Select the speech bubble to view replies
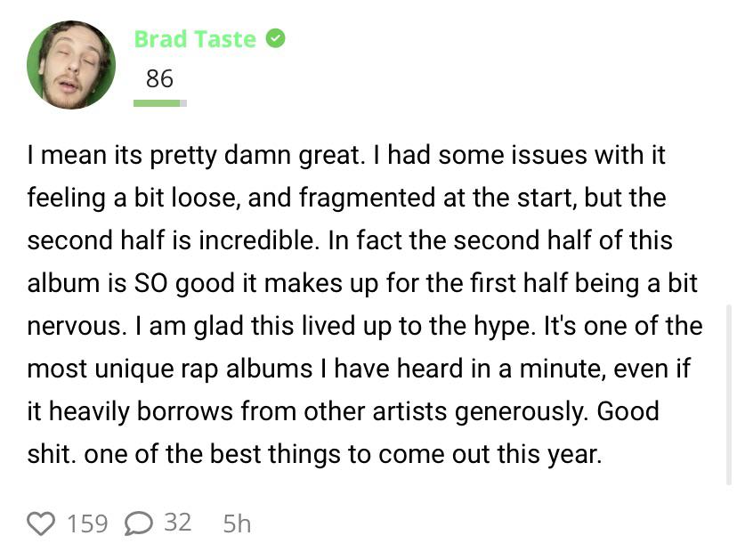 click(138, 524)
